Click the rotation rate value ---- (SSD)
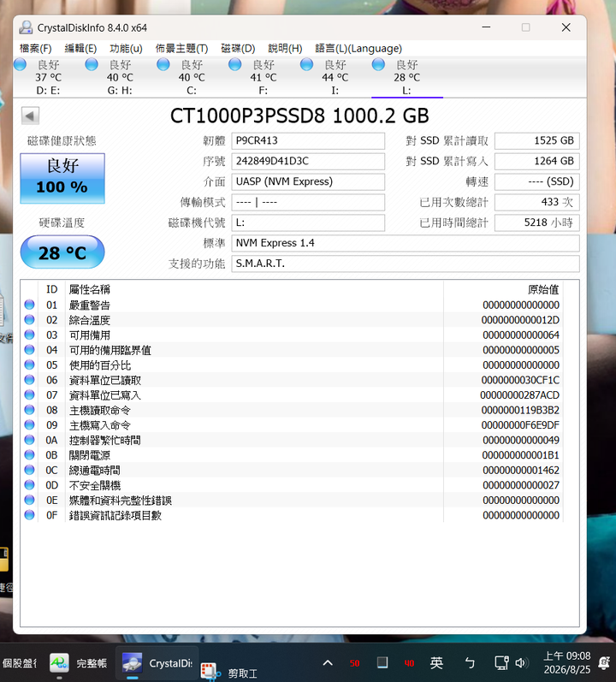 pos(537,181)
